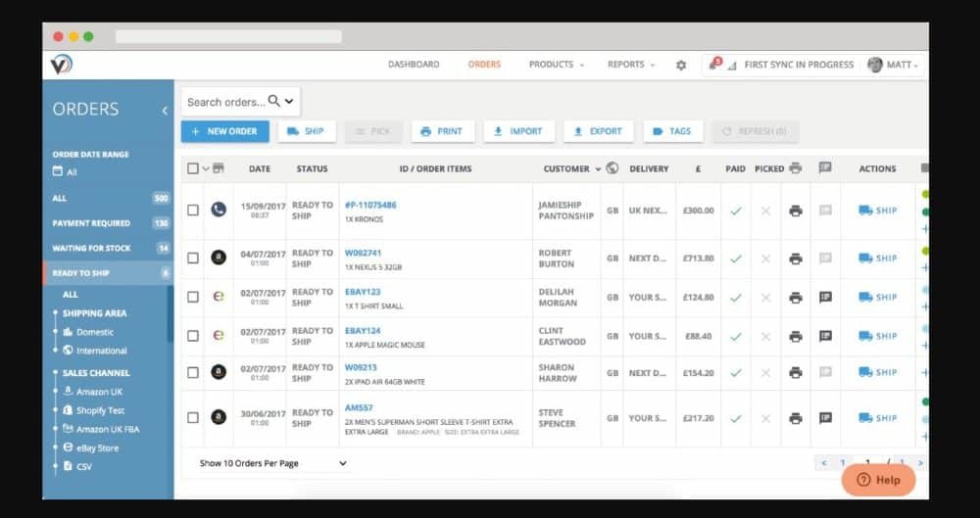Click into the Search orders field

point(225,102)
